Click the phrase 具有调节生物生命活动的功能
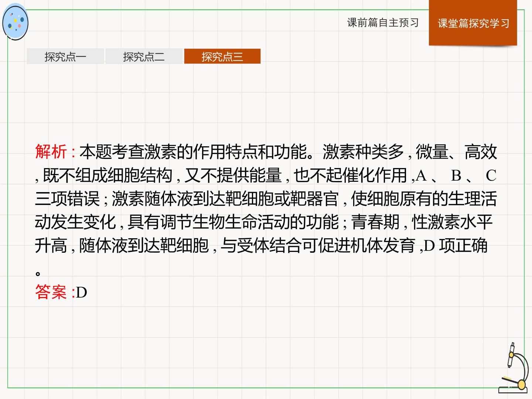 (x=233, y=222)
